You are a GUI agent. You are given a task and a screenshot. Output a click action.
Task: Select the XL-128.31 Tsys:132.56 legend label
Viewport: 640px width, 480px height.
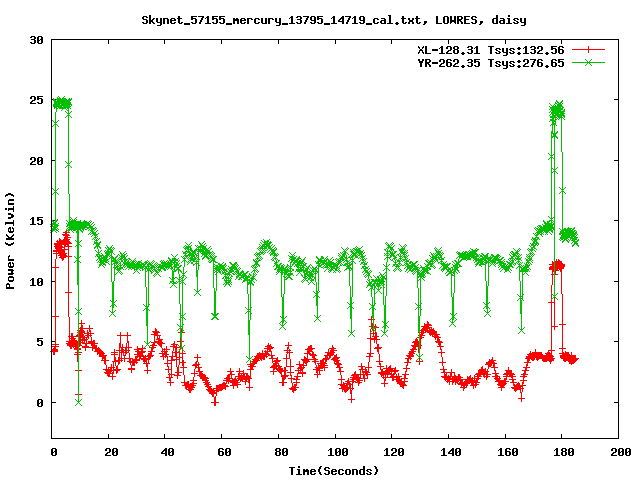491,50
